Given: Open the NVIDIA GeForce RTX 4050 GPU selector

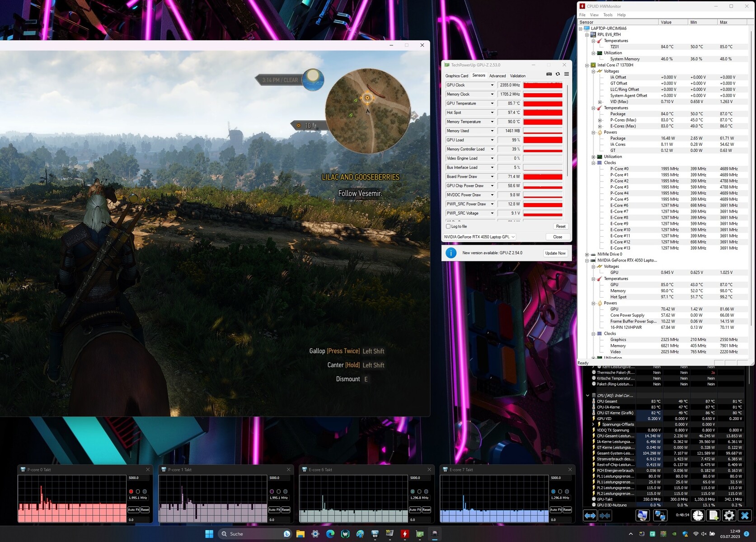Looking at the screenshot, I should point(479,237).
